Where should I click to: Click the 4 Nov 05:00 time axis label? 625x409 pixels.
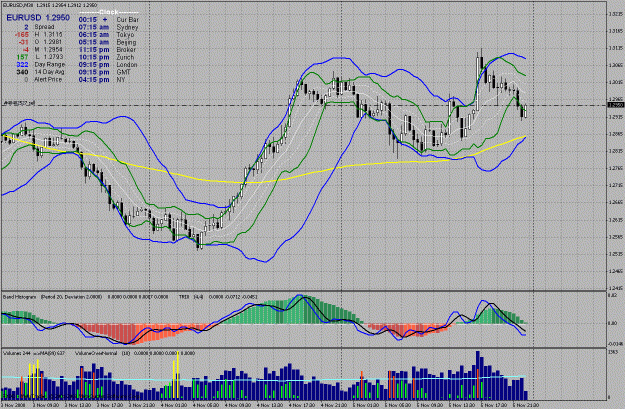coord(206,405)
